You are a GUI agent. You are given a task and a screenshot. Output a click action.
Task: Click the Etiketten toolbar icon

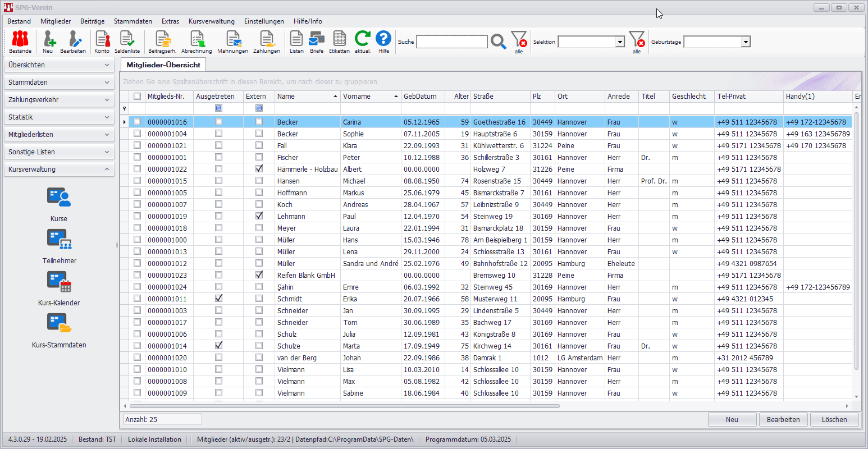point(339,42)
